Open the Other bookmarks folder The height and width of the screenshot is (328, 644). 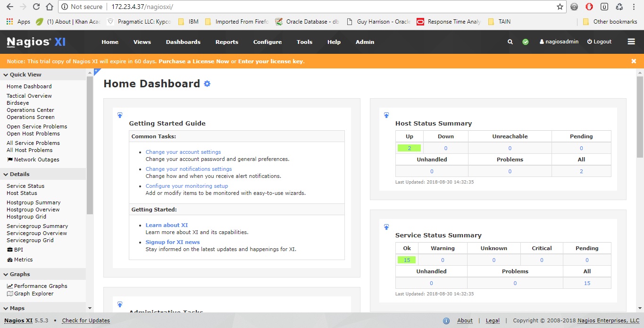click(x=610, y=22)
